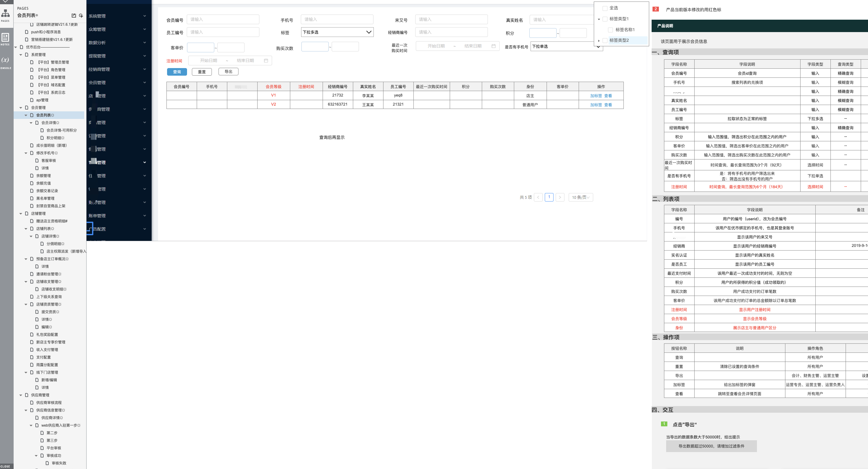868x469 pixels.
Task: Click page icon of push和小程序消息
Action: tap(27, 32)
